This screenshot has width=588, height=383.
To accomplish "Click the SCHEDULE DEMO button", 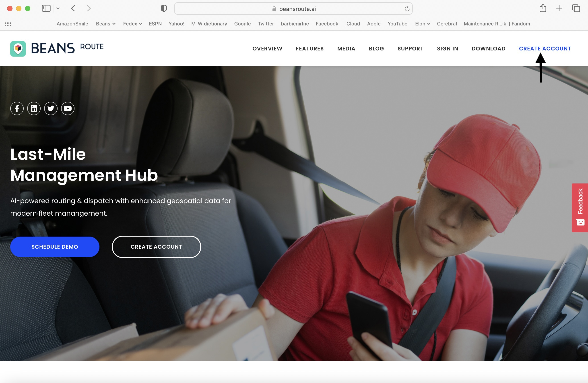I will click(55, 247).
